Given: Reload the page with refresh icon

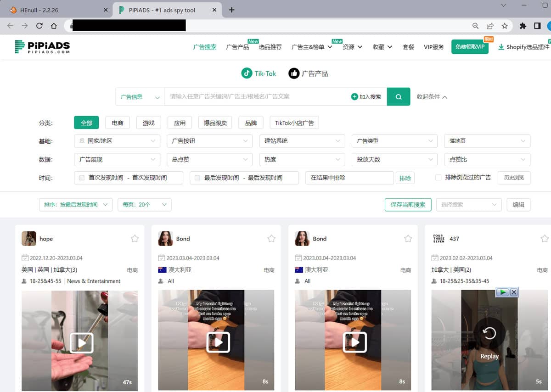Looking at the screenshot, I should tap(39, 26).
